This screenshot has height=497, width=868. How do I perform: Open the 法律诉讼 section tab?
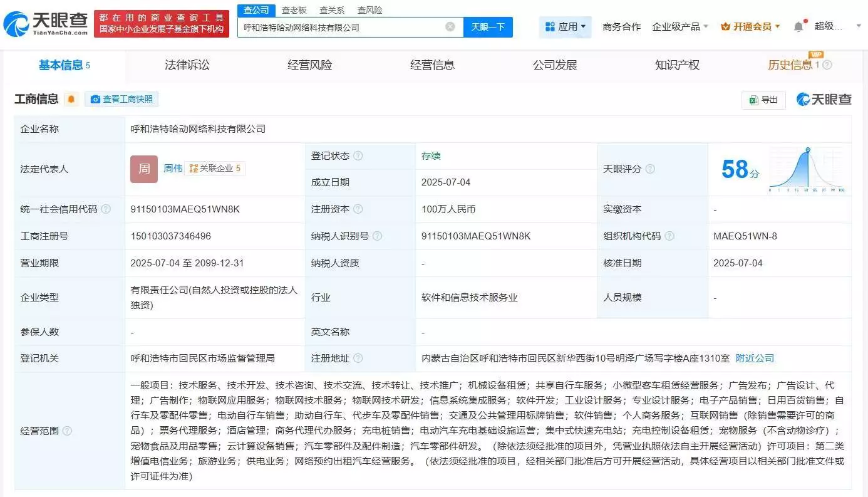pos(187,63)
